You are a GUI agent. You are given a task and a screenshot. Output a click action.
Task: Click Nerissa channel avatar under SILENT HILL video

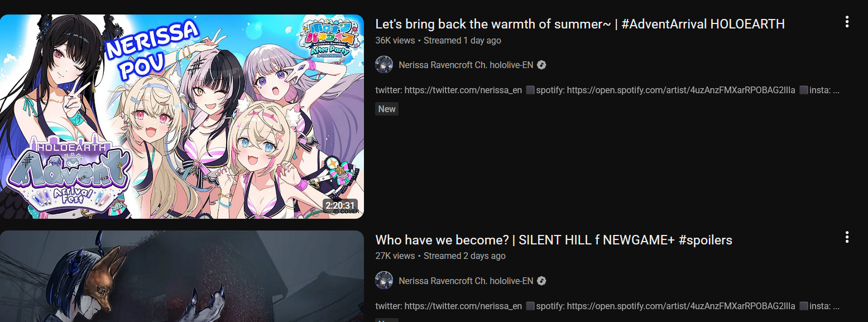tap(384, 281)
